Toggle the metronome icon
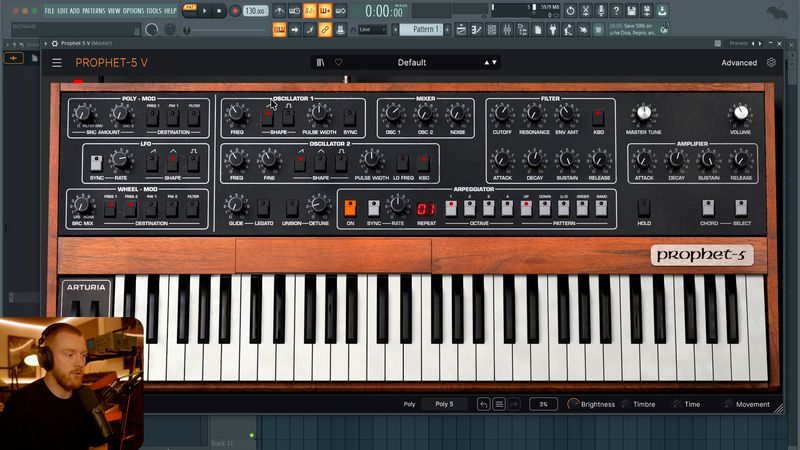 pos(280,11)
